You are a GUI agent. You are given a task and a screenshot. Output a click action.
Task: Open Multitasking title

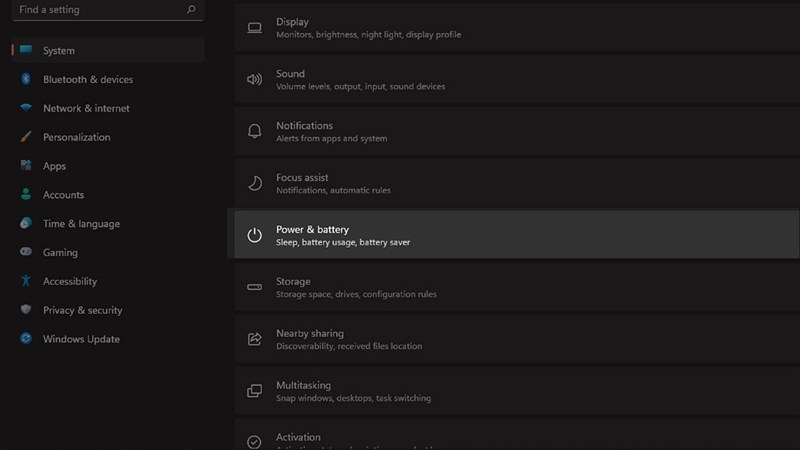pyautogui.click(x=304, y=385)
